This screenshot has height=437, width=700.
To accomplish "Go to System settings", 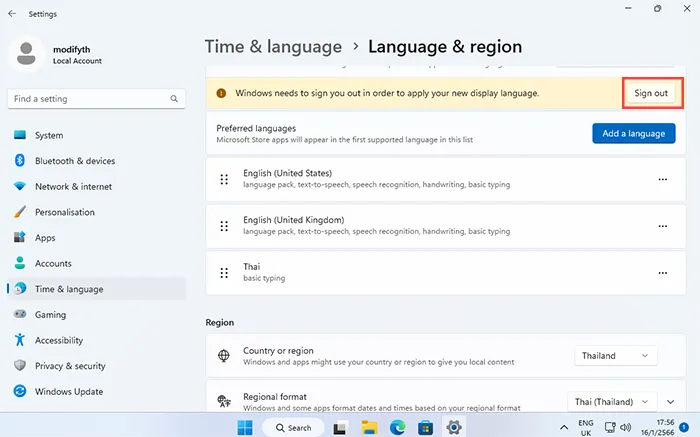I will [x=96, y=135].
